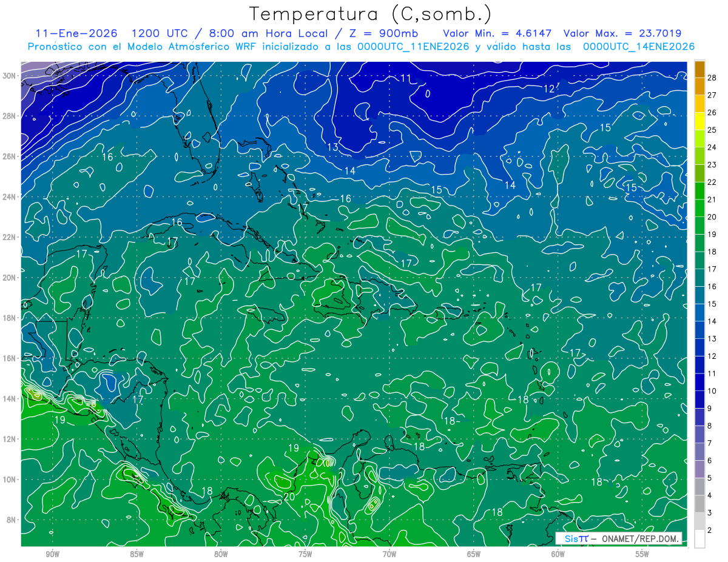Click the "28N" latitude axis label
The height and width of the screenshot is (562, 728).
coord(10,116)
